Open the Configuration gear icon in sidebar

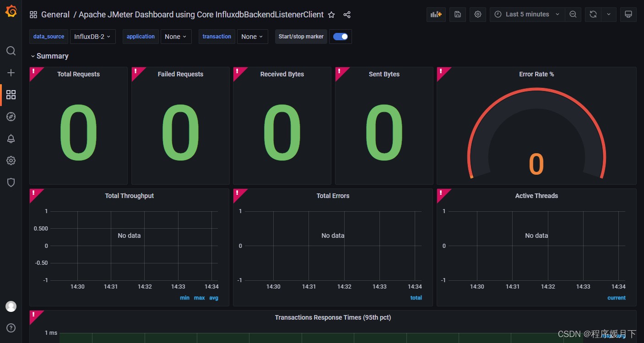pyautogui.click(x=11, y=161)
